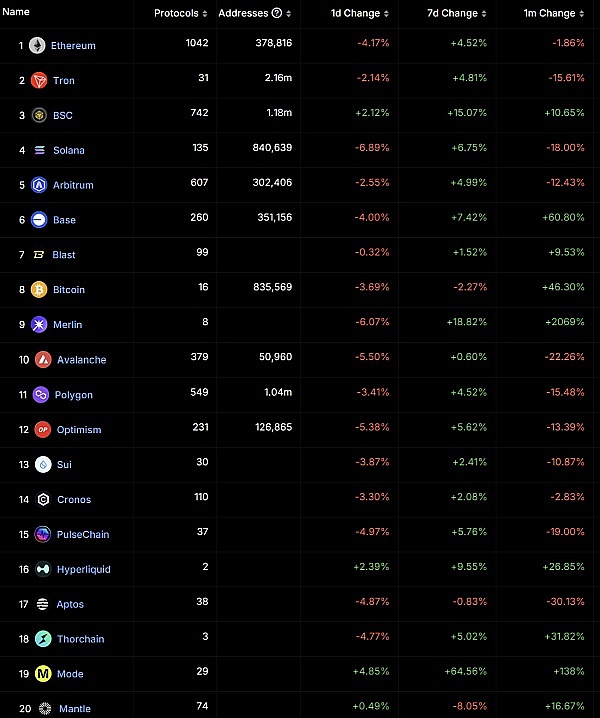Click the Ethereum chain logo icon
Screen dimensions: 600x718
[x=37, y=46]
